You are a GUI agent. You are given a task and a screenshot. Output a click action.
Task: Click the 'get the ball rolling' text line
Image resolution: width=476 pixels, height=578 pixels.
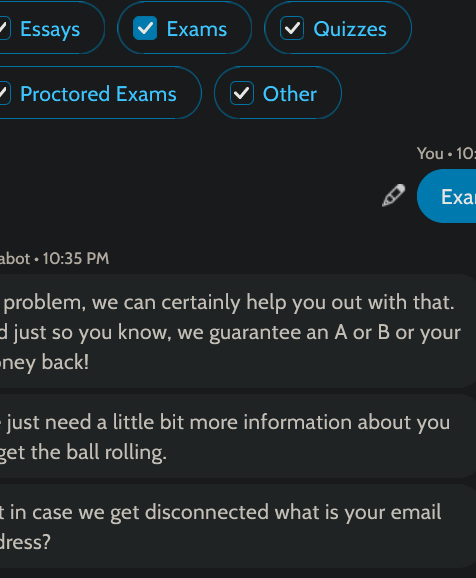coord(83,452)
